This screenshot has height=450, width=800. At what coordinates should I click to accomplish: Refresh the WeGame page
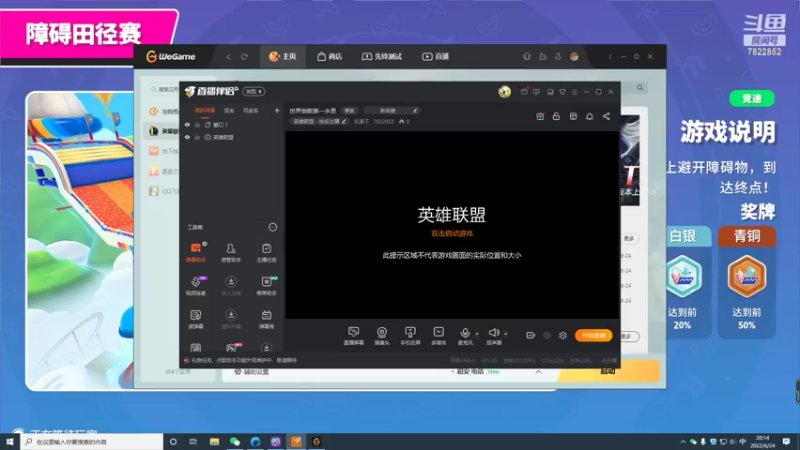tap(244, 57)
